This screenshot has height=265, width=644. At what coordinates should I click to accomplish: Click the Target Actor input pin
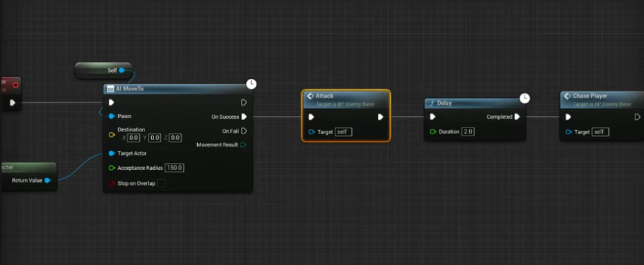111,154
